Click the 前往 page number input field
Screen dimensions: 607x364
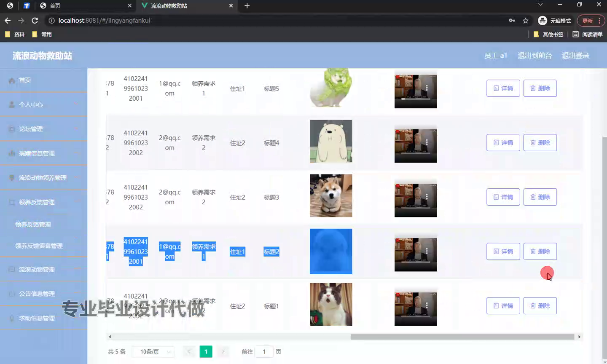264,351
